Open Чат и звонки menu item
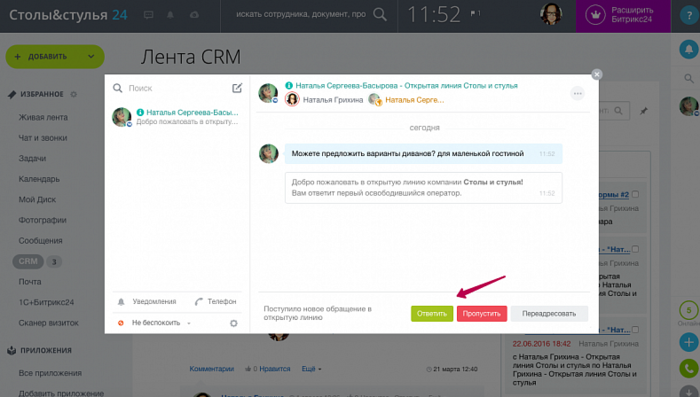This screenshot has height=397, width=700. pyautogui.click(x=42, y=138)
